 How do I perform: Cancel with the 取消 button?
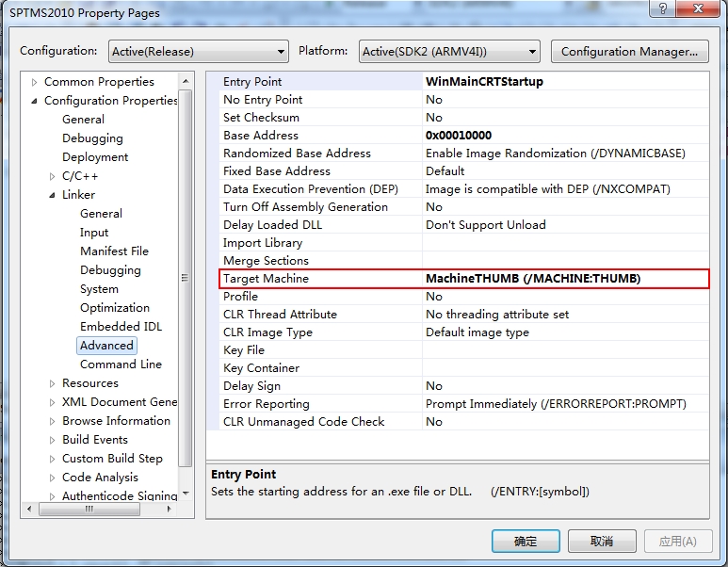coord(602,541)
